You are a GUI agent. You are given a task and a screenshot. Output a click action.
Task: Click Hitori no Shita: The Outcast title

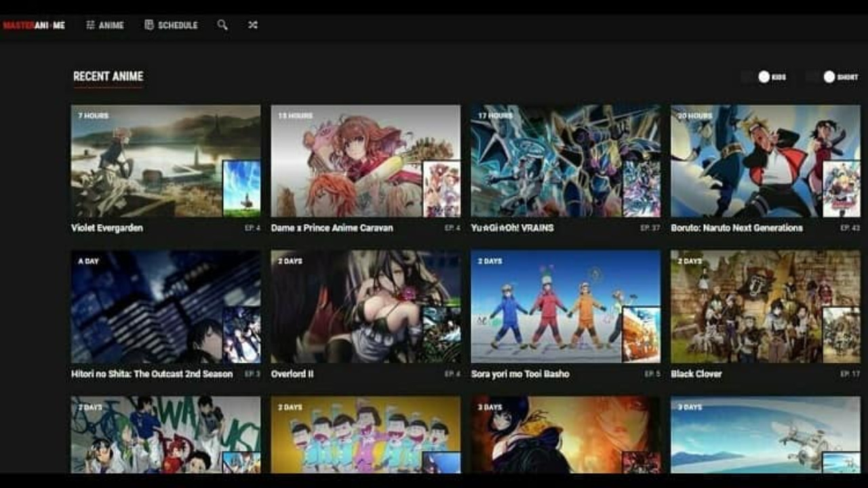click(x=152, y=373)
